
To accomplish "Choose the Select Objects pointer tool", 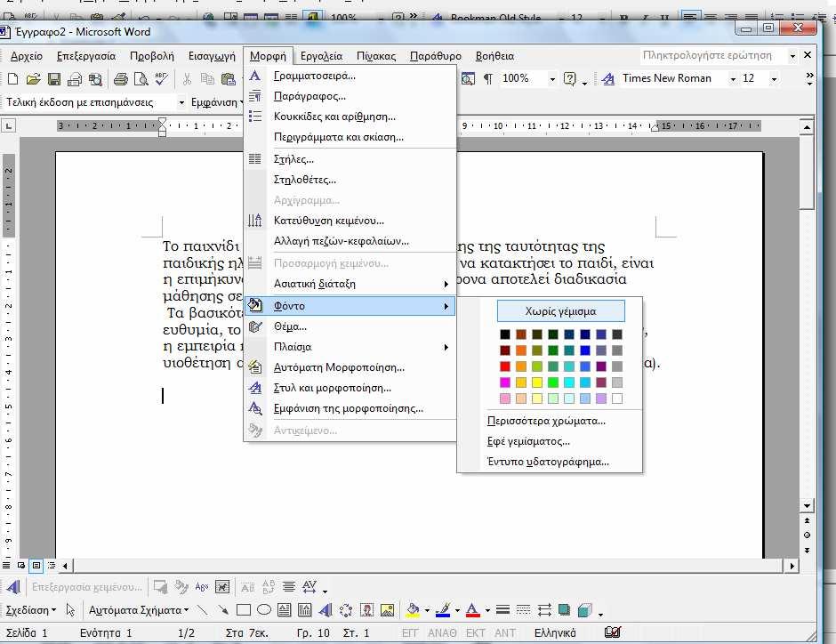I will pos(70,610).
